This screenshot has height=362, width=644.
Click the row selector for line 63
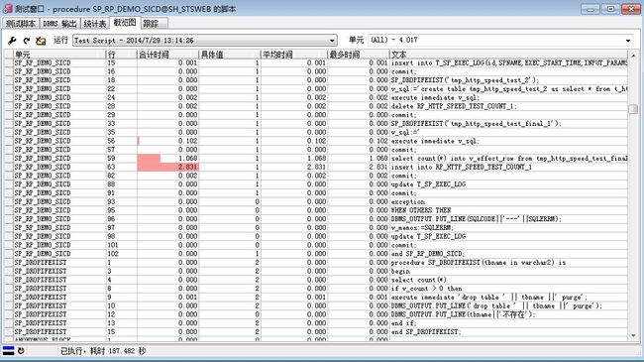tap(9, 167)
